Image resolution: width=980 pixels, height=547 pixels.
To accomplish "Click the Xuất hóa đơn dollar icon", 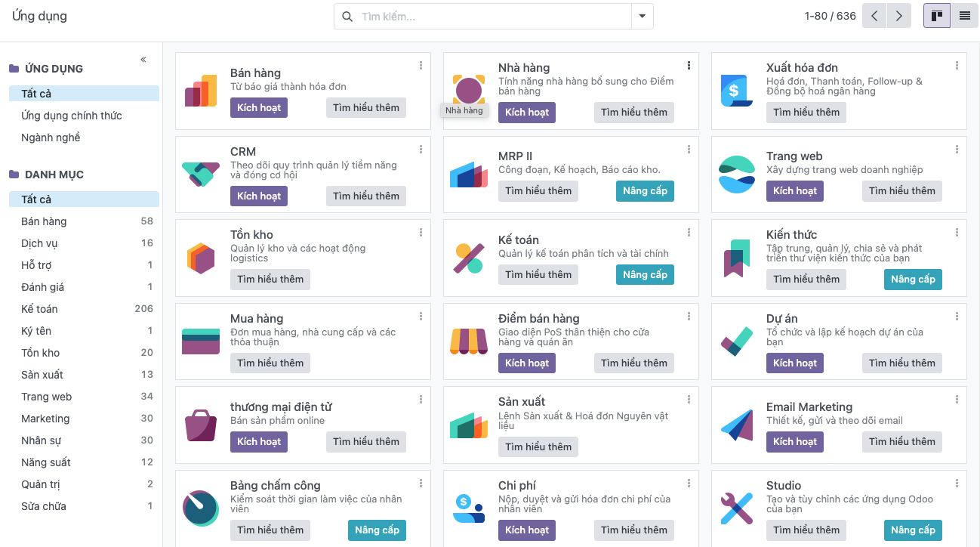I will 737,91.
